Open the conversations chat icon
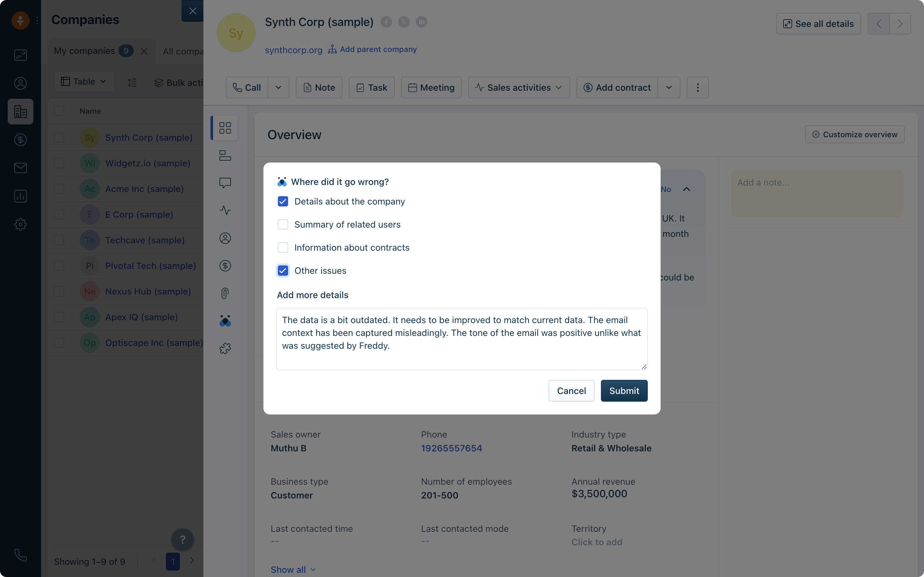 pyautogui.click(x=225, y=183)
